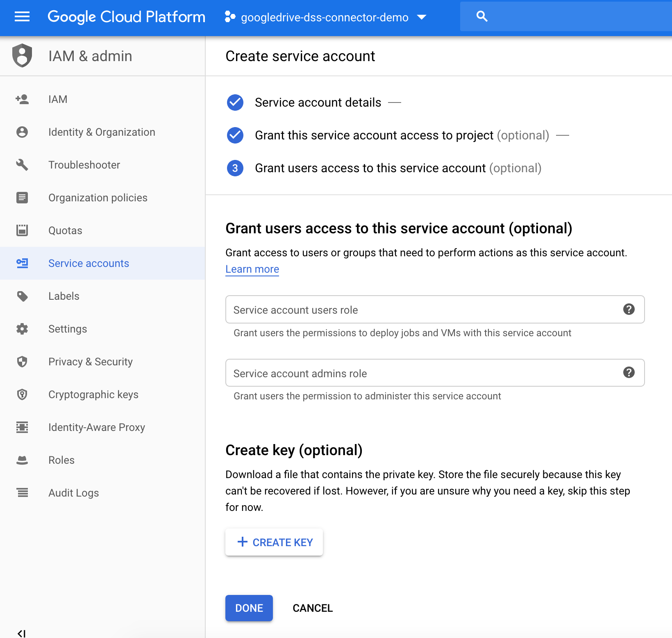
Task: Open Roles page
Action: click(102, 460)
